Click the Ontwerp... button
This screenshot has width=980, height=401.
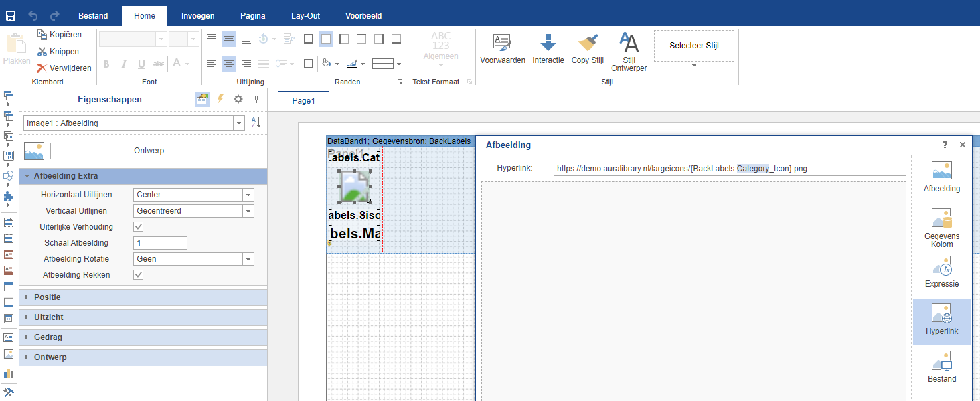coord(152,151)
